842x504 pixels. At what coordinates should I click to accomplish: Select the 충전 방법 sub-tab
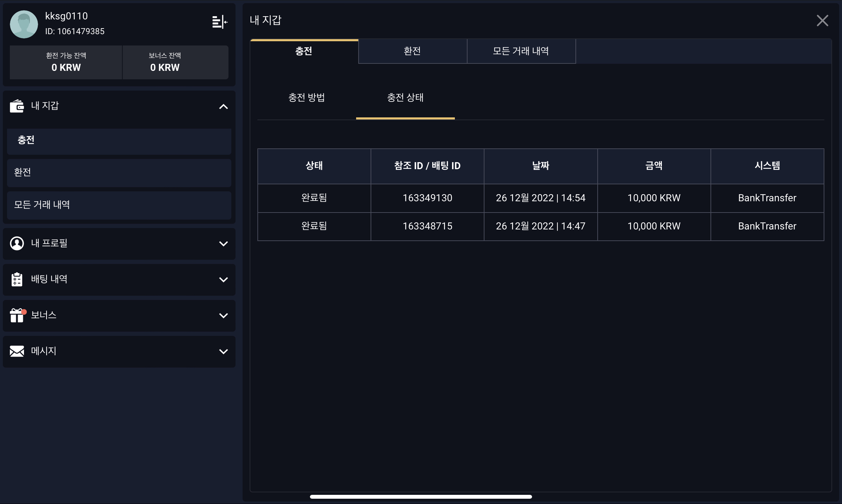click(x=306, y=98)
